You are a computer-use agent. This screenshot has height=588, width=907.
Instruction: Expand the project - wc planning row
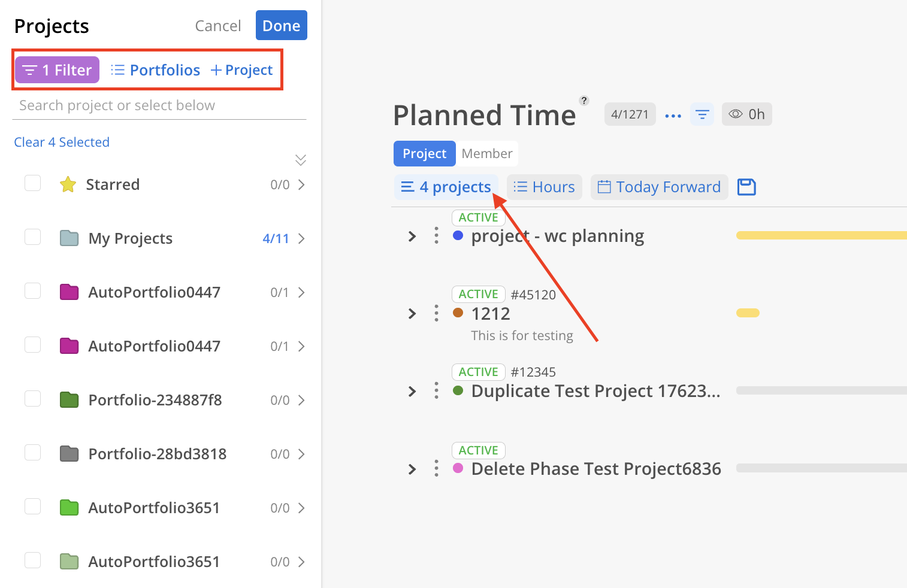click(412, 237)
